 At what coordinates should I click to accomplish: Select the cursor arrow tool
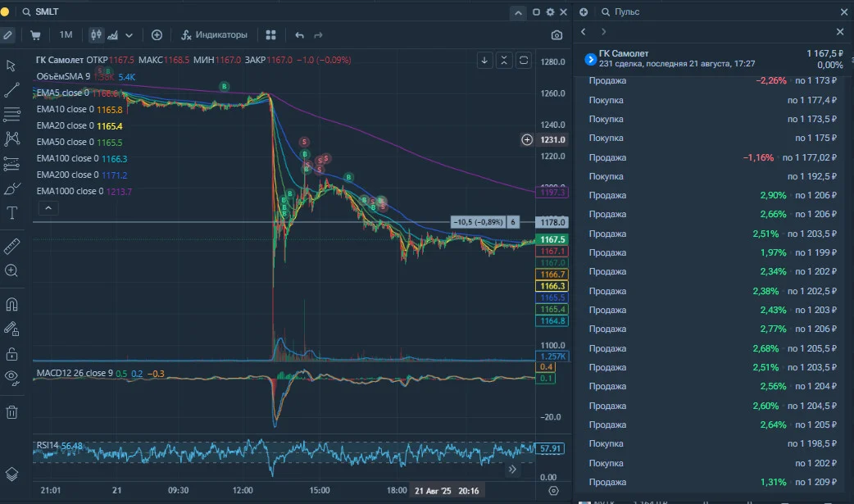click(11, 66)
